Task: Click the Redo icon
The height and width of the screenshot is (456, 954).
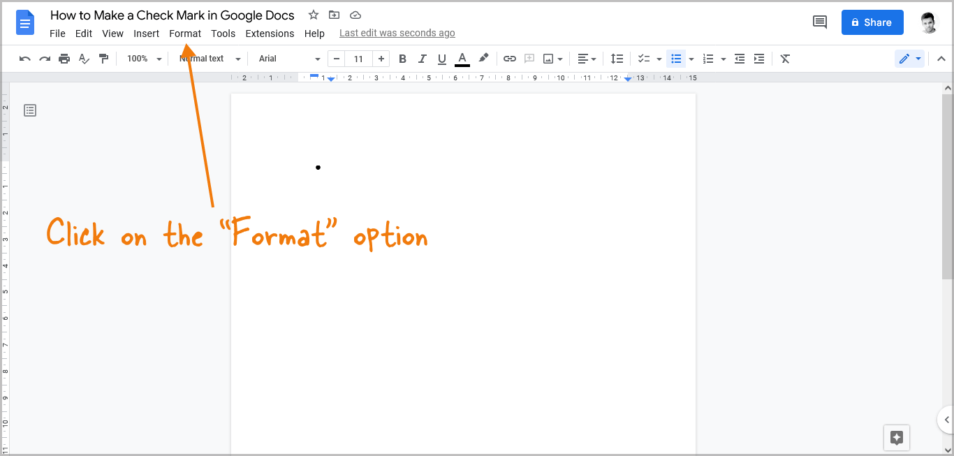Action: pyautogui.click(x=44, y=59)
